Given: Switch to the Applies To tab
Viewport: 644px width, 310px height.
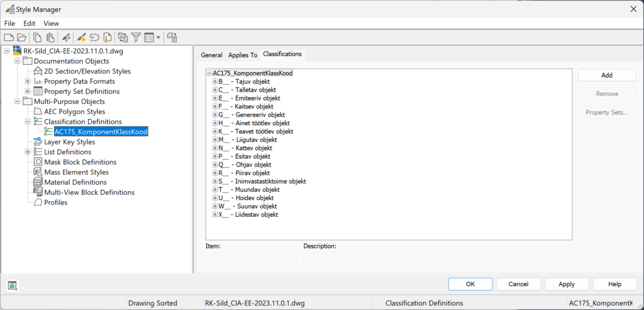Looking at the screenshot, I should pyautogui.click(x=243, y=55).
